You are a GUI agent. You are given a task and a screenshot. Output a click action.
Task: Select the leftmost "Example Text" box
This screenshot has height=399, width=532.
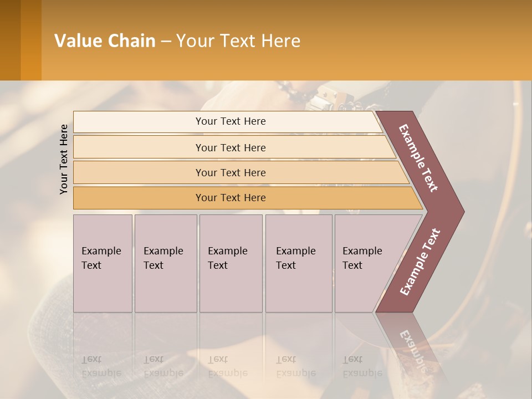coord(103,263)
